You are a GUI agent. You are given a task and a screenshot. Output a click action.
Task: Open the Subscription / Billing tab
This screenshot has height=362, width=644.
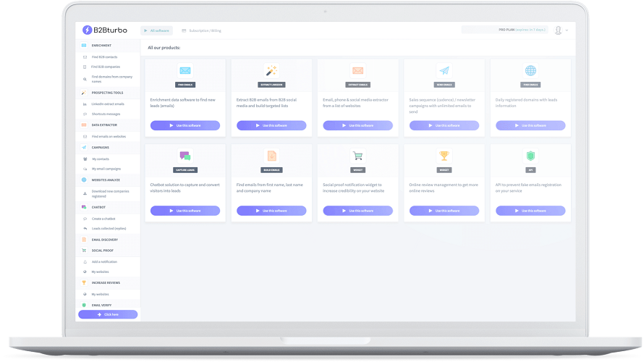pos(202,31)
